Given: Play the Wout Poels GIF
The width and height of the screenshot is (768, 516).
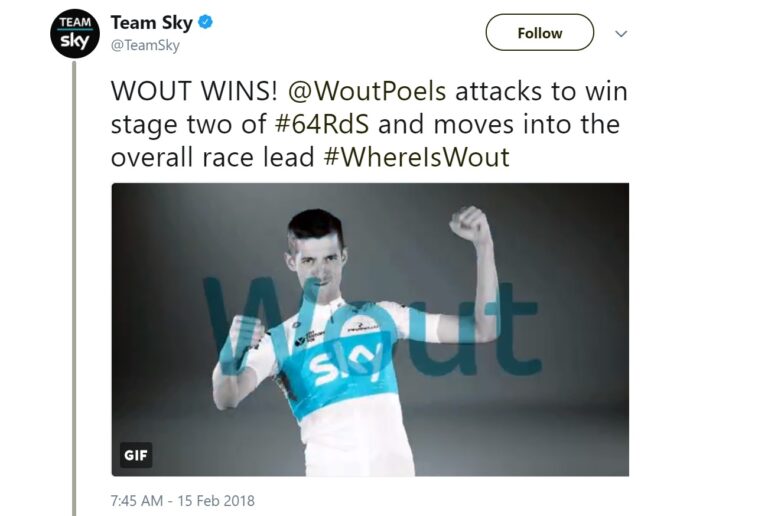Looking at the screenshot, I should 370,329.
